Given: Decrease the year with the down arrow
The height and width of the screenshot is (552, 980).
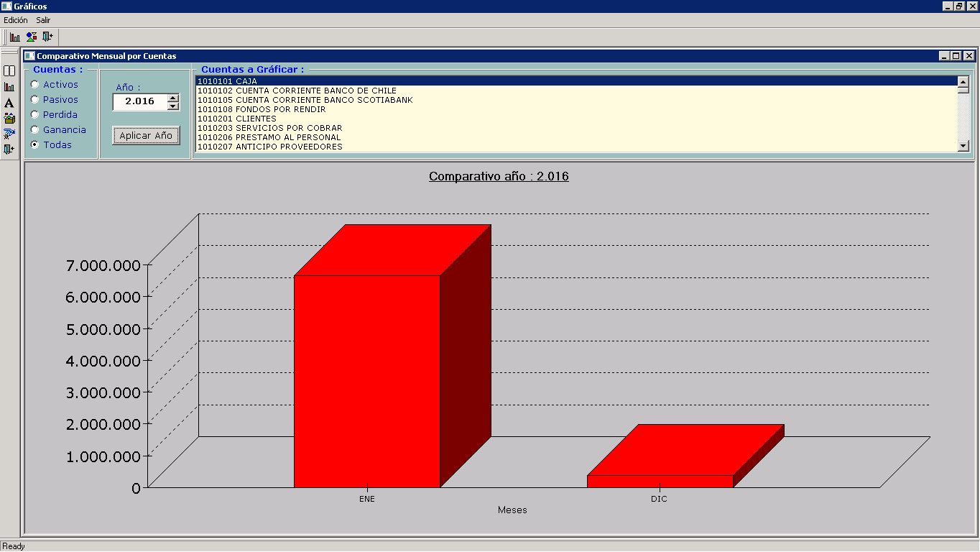Looking at the screenshot, I should click(172, 106).
